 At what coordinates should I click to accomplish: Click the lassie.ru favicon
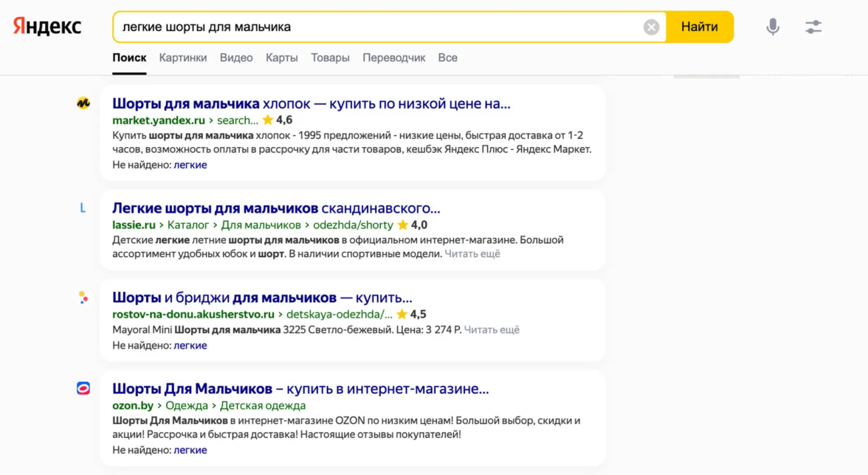point(83,208)
